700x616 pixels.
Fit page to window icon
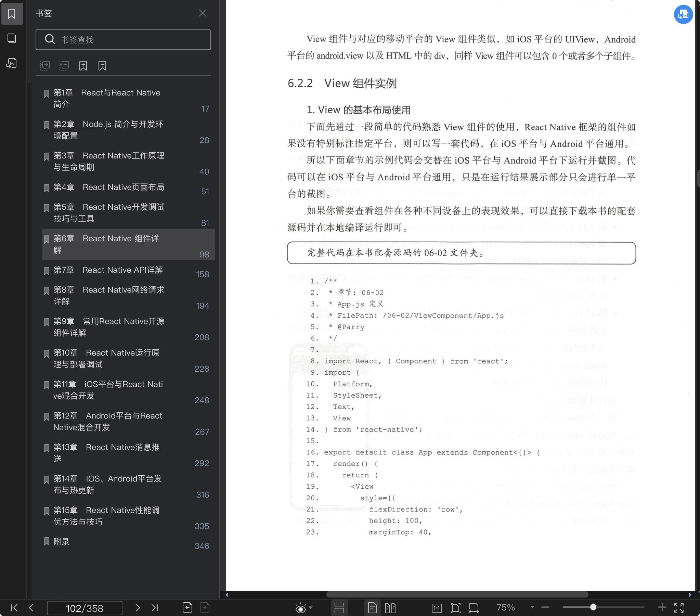(x=455, y=608)
